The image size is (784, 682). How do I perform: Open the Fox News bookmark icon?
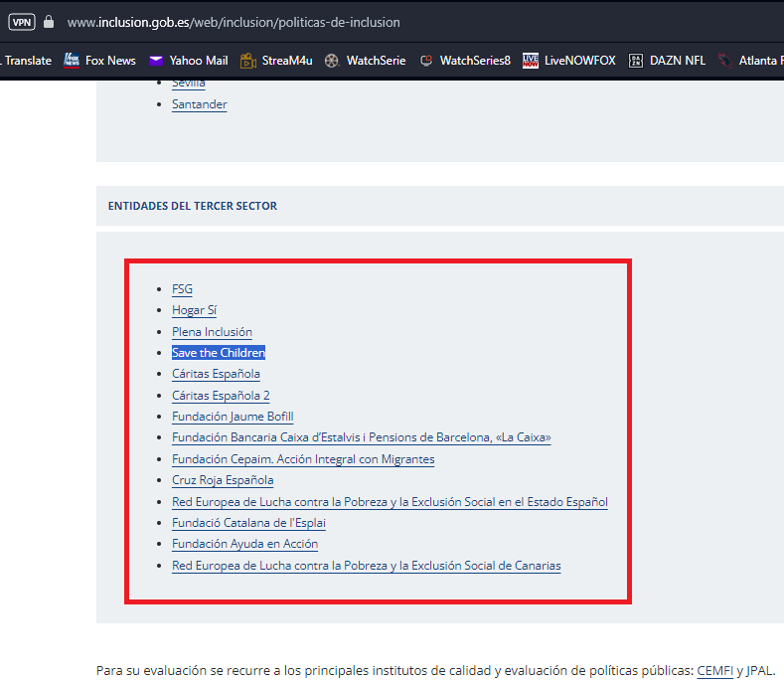72,61
